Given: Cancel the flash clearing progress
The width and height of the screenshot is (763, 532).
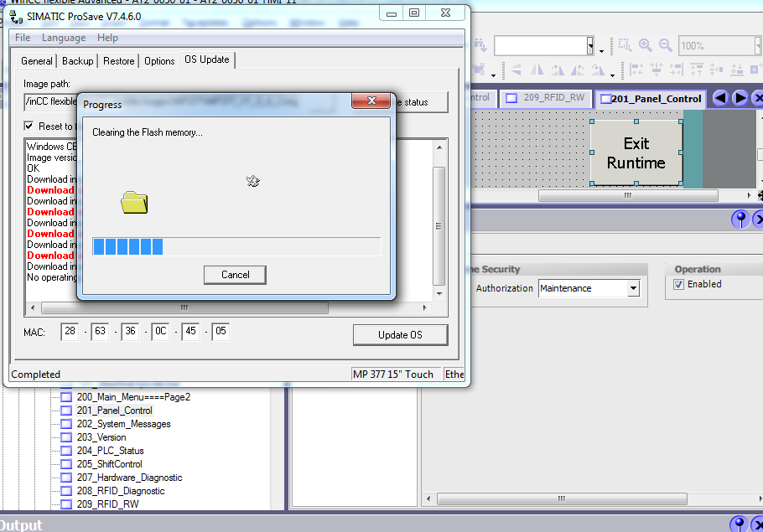Looking at the screenshot, I should click(235, 275).
